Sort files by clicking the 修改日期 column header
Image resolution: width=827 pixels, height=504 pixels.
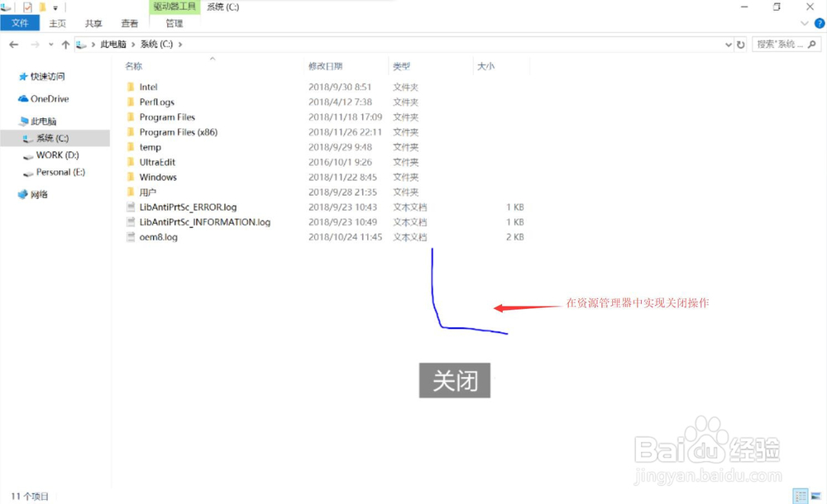[327, 65]
